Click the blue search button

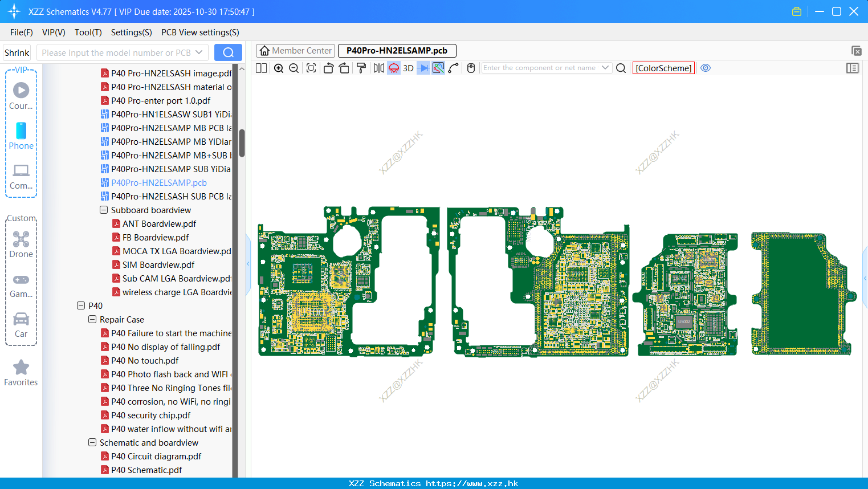pos(228,52)
